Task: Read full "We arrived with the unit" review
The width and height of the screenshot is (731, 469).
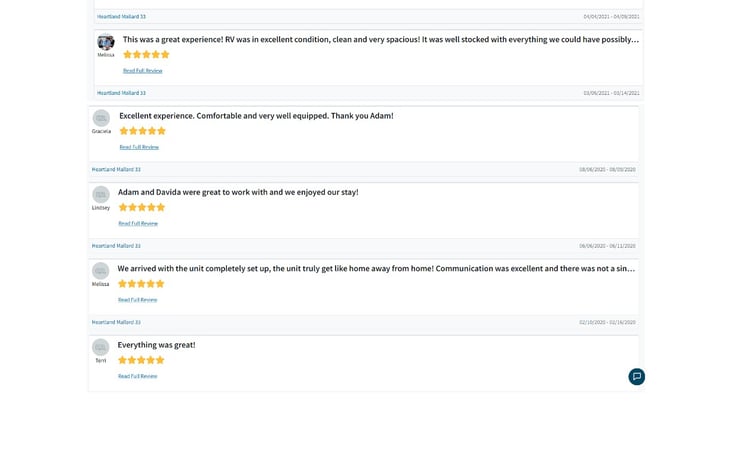Action: pos(138,300)
